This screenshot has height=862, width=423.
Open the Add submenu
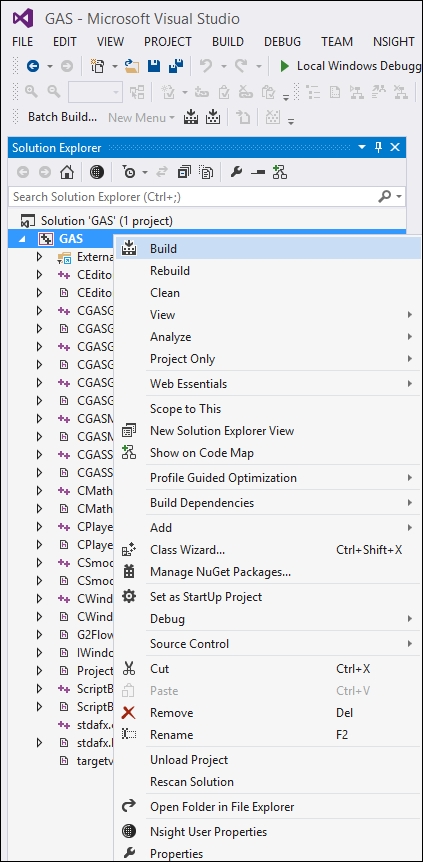267,528
